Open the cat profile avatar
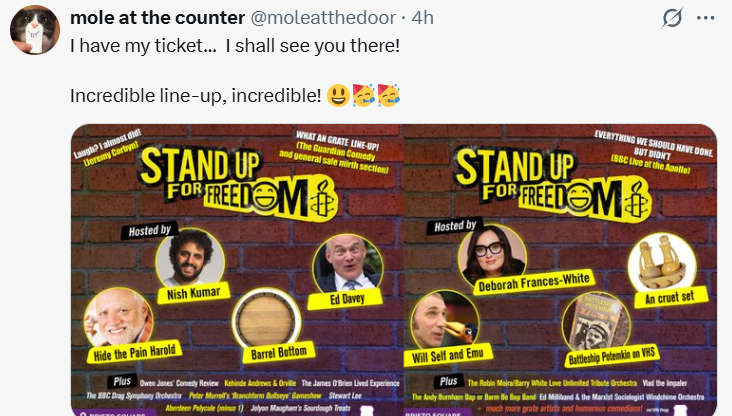This screenshot has height=416, width=732. (x=35, y=30)
